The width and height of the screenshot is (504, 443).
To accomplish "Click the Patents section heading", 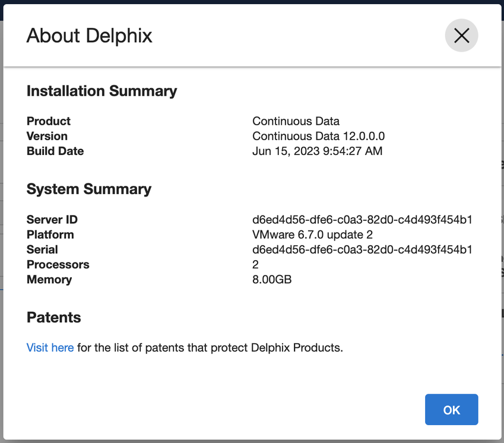I will pyautogui.click(x=53, y=317).
